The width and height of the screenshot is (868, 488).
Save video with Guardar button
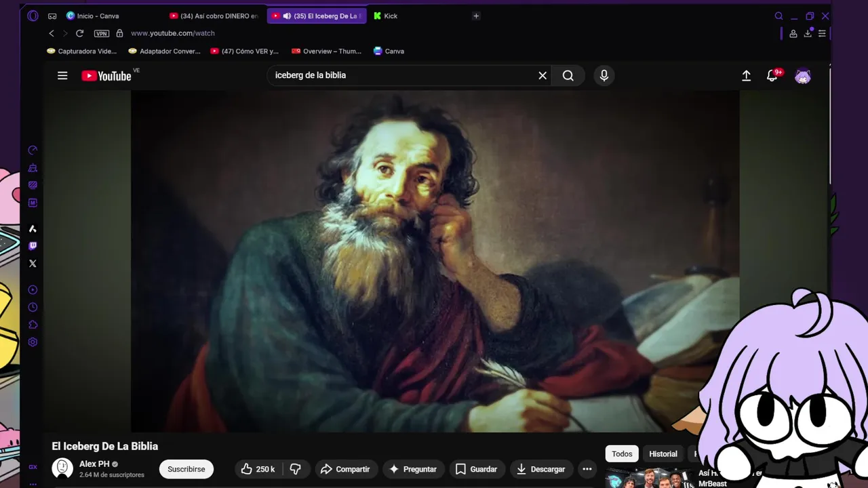[476, 469]
